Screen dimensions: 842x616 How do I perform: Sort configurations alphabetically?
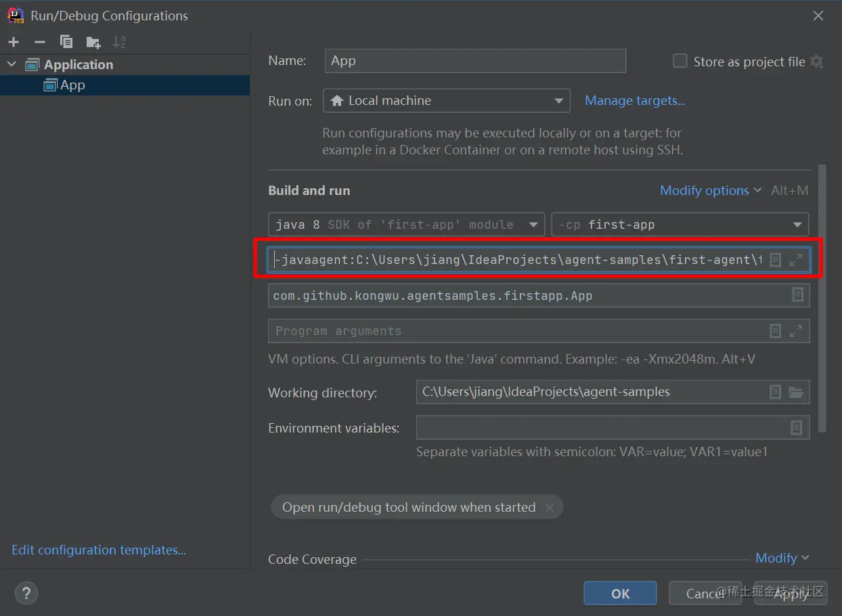pyautogui.click(x=119, y=42)
